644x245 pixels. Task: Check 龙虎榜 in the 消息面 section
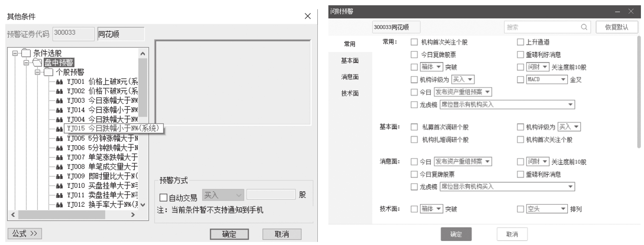[x=414, y=187]
